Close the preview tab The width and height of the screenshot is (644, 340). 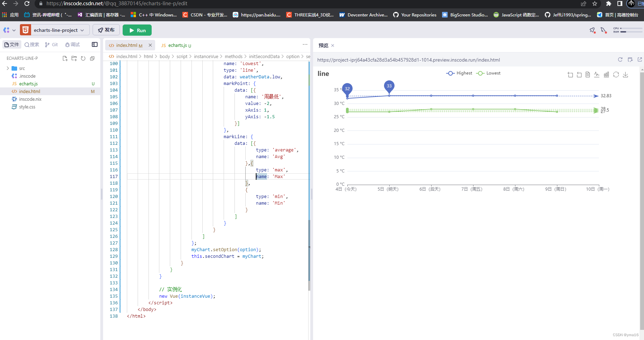click(x=333, y=45)
